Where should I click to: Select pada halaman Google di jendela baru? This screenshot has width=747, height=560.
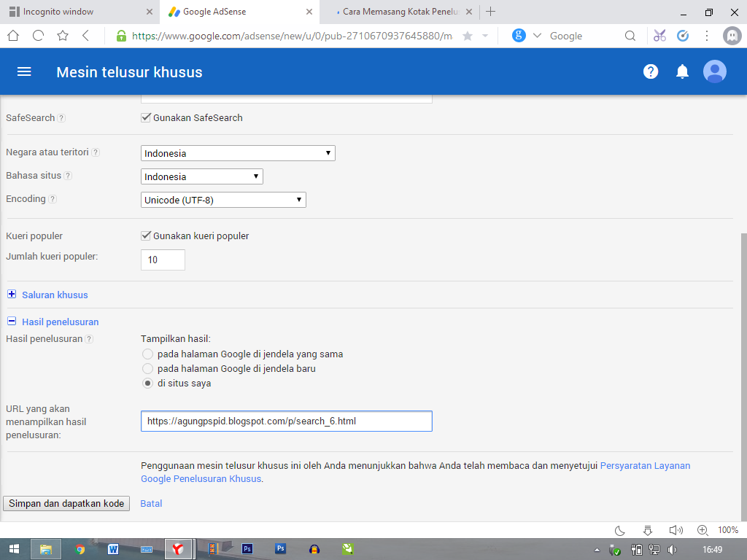147,368
